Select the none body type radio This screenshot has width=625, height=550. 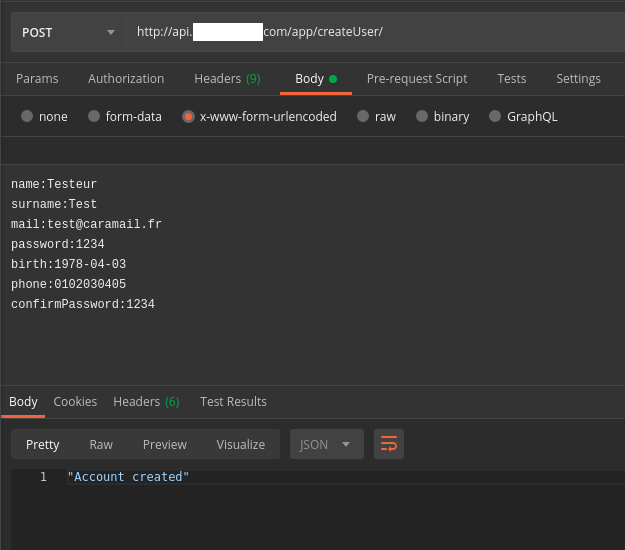(x=27, y=116)
